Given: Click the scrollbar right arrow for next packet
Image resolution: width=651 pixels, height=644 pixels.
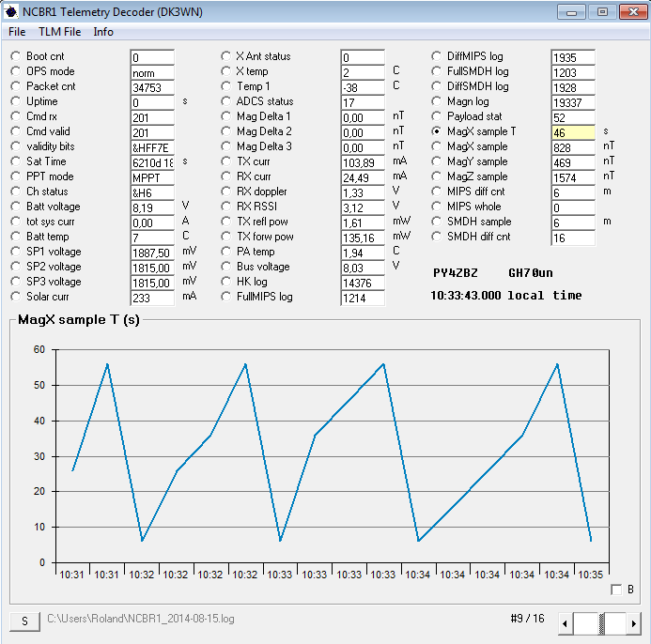Looking at the screenshot, I should click(635, 622).
